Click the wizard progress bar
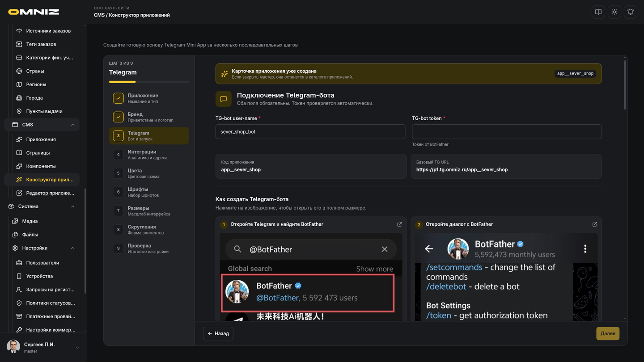This screenshot has height=362, width=644. click(x=149, y=82)
